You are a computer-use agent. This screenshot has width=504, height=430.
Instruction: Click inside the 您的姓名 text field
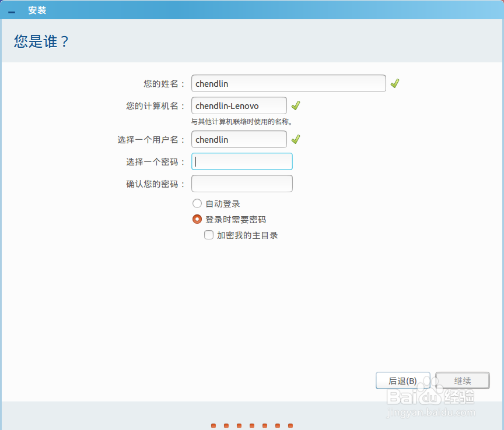pos(288,83)
